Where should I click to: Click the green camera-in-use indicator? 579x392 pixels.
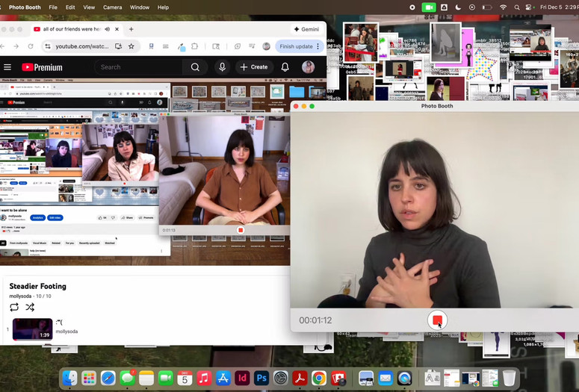point(429,7)
